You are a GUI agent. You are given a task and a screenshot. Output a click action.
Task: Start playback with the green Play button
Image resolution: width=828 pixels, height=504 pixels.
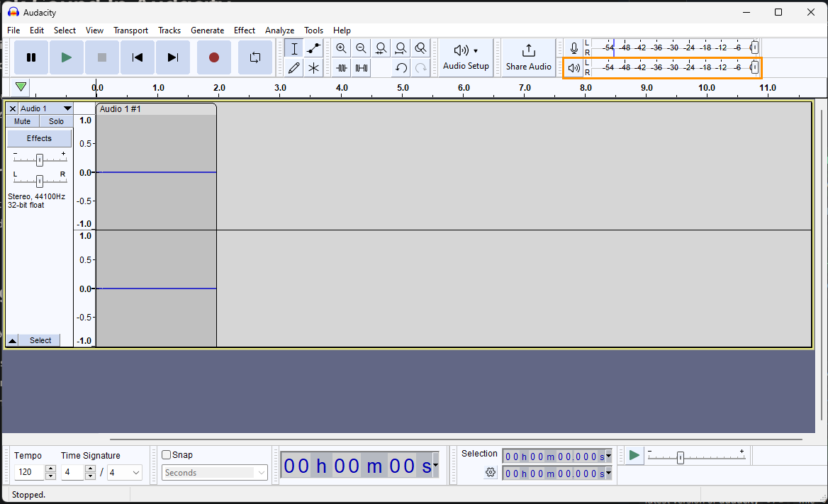[x=66, y=57]
